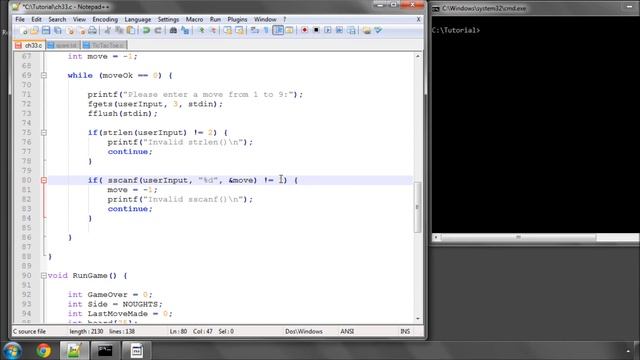Click the editor vertical scrollbar thumb
640x360 pixels.
[x=417, y=207]
